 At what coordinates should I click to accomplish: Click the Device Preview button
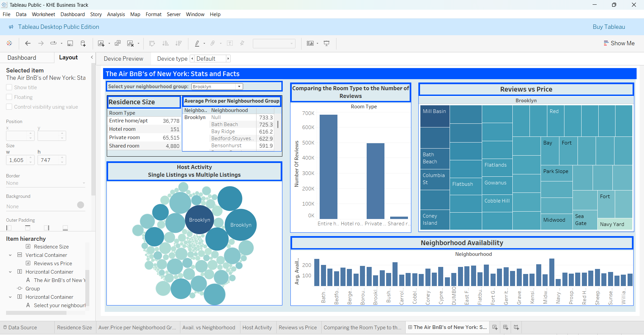click(x=124, y=58)
